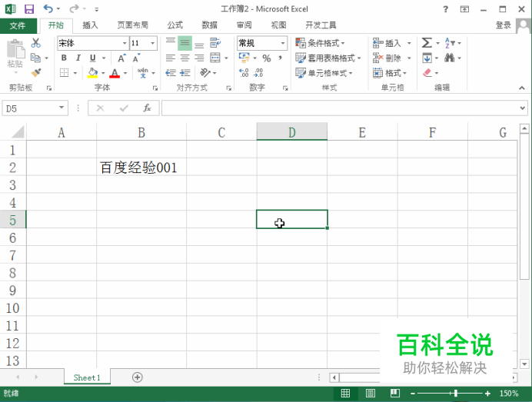Decrease font size with the small A icon
532x402 pixels.
pyautogui.click(x=136, y=58)
